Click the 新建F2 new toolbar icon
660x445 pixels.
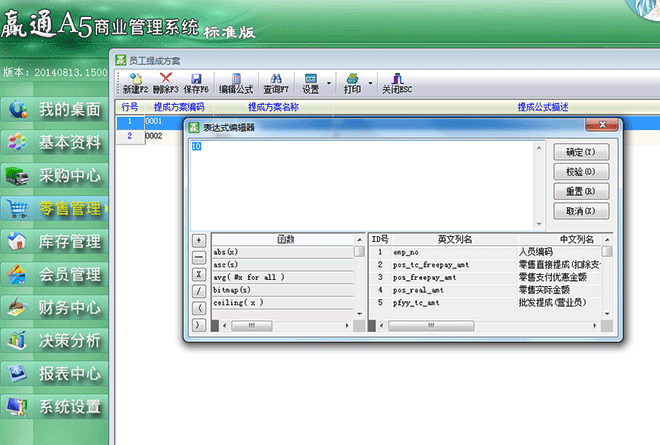[x=135, y=83]
